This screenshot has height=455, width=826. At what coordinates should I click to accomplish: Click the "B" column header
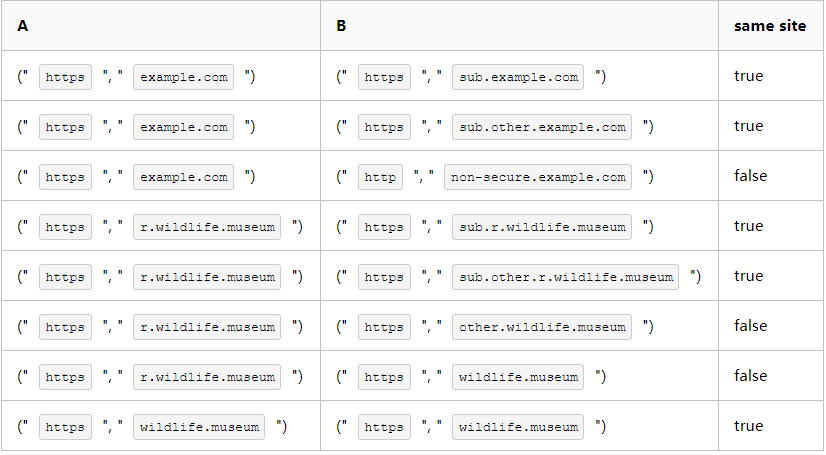click(341, 26)
